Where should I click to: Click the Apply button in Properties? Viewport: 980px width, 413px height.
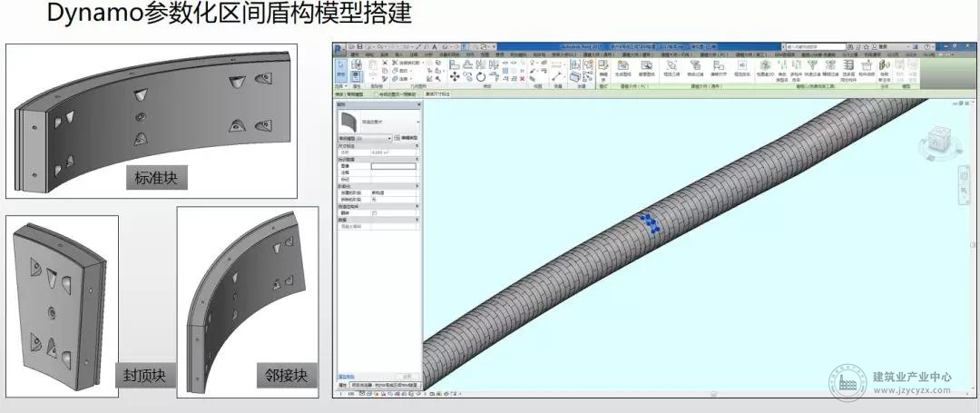[x=407, y=376]
